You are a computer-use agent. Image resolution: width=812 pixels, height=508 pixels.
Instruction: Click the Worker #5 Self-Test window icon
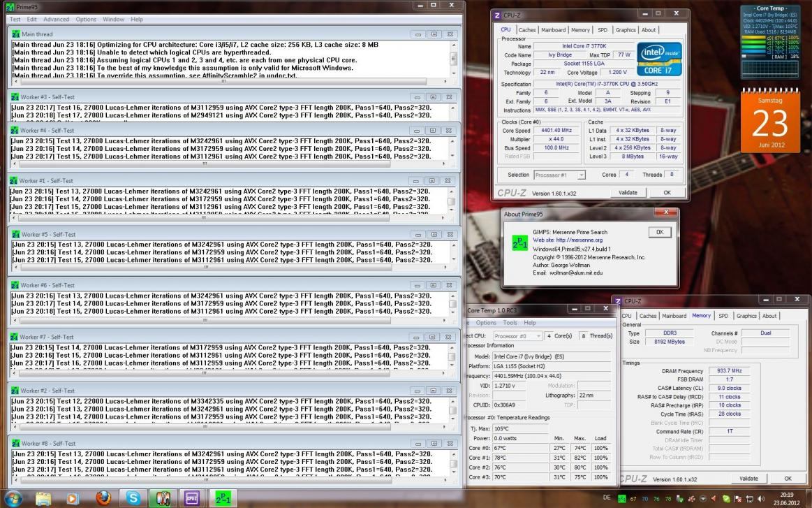tap(16, 234)
